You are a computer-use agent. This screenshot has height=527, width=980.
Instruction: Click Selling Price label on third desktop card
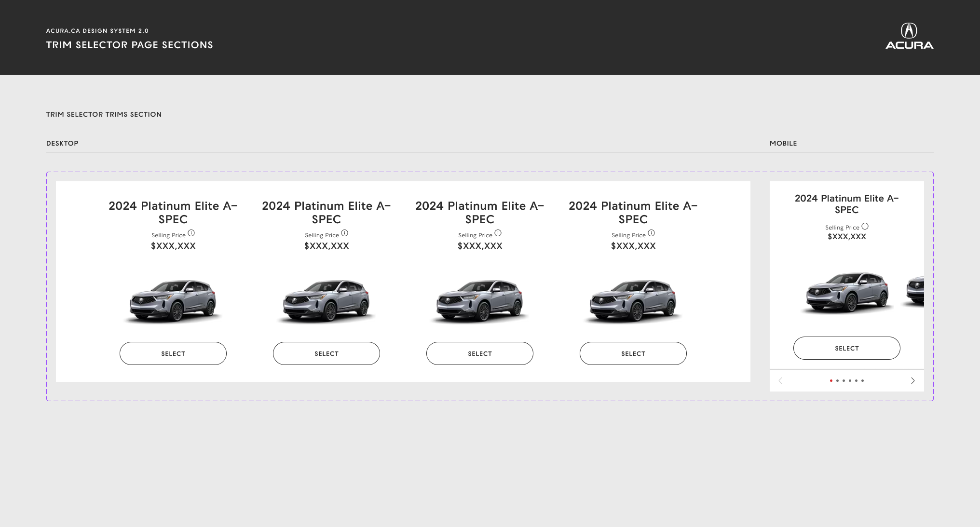click(x=475, y=235)
